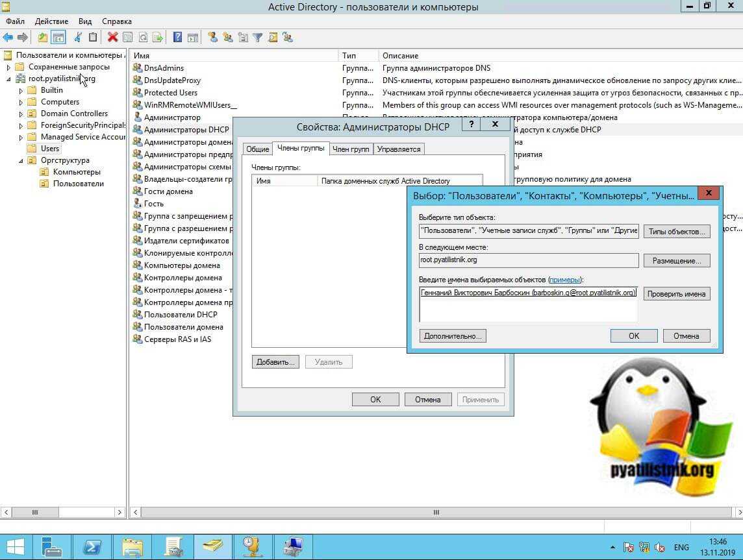
Task: Collapse the Оргструктура tree node
Action: [21, 161]
